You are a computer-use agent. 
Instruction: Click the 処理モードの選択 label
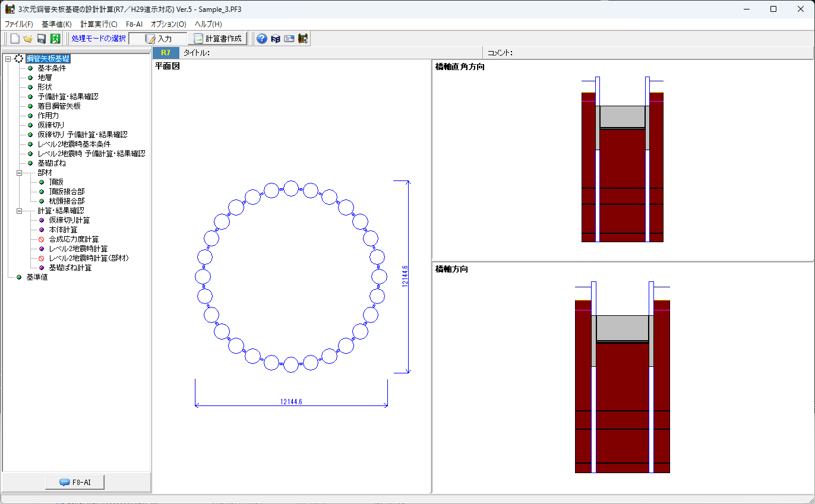99,39
